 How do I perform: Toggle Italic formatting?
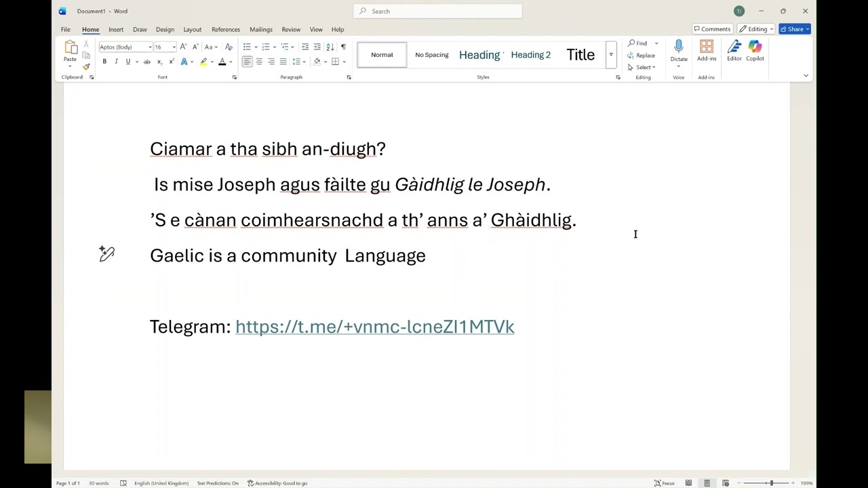click(116, 62)
